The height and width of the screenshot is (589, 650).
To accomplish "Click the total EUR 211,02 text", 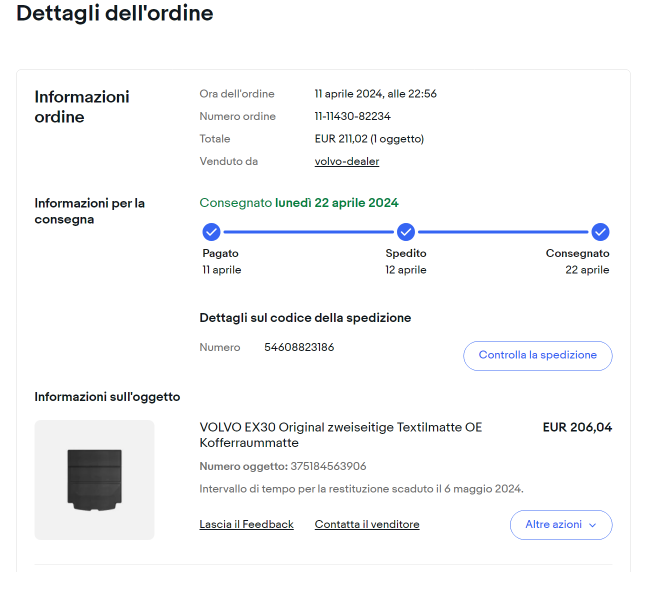I will 369,139.
